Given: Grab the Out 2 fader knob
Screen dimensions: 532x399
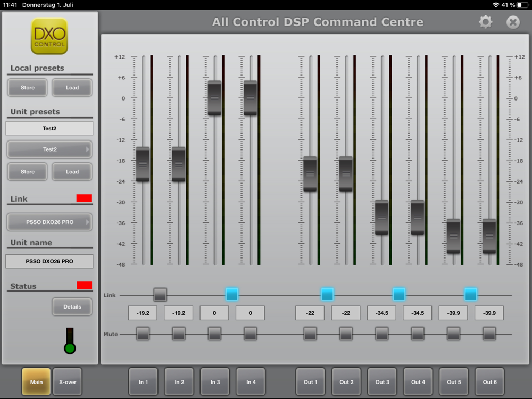Looking at the screenshot, I should [346, 174].
